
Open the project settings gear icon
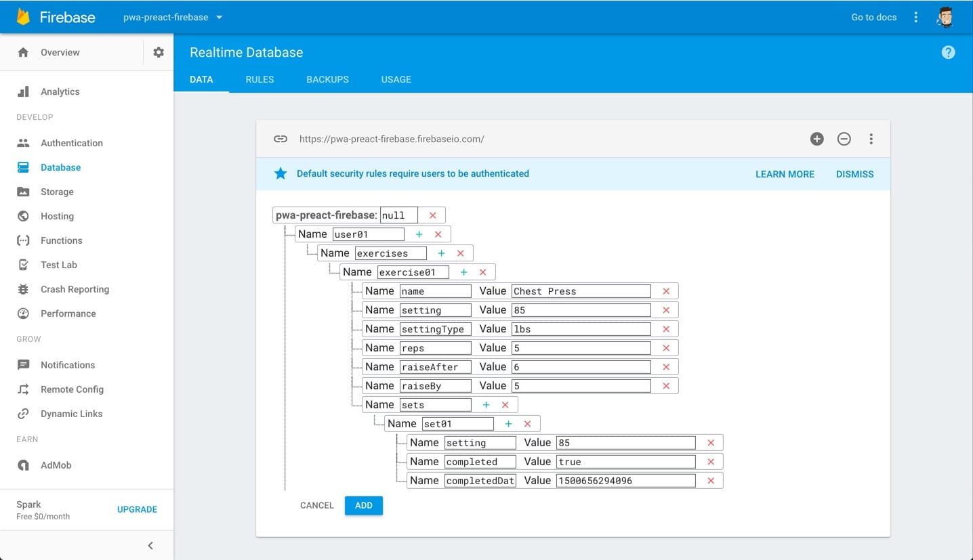coord(159,52)
